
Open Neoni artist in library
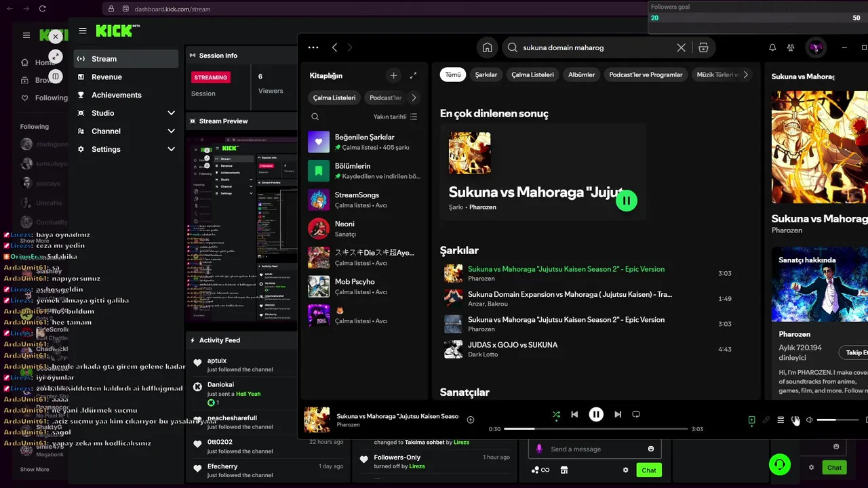point(364,228)
